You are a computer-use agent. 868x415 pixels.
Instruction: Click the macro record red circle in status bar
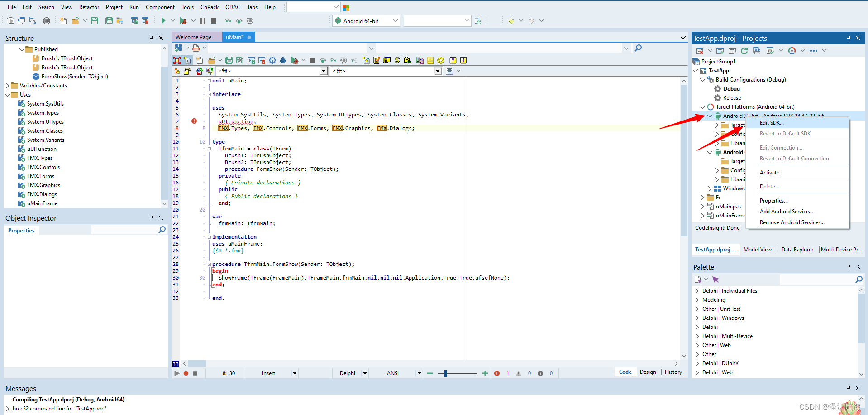186,373
